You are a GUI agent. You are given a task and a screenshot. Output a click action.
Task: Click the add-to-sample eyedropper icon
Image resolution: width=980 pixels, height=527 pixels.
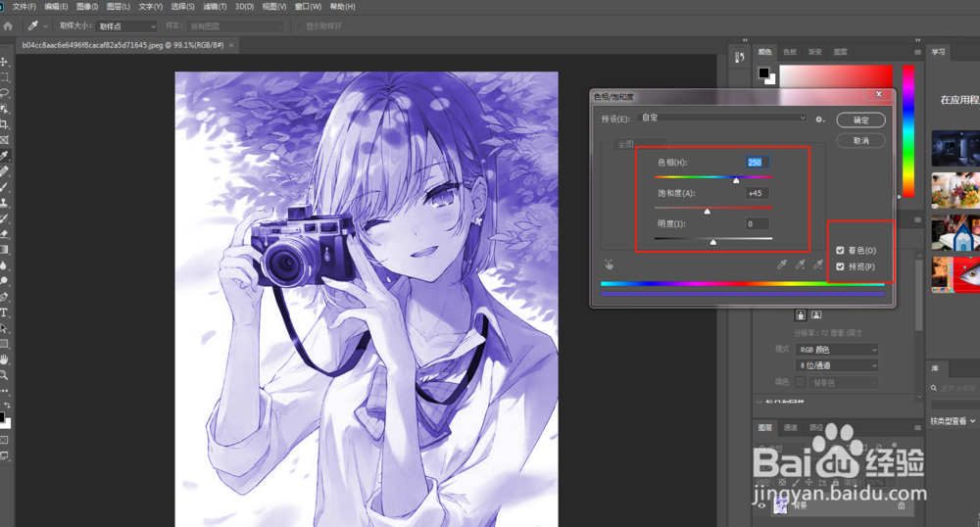(800, 264)
